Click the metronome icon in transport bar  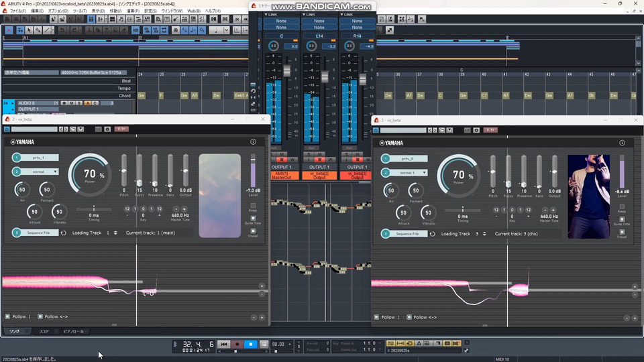[419, 343]
